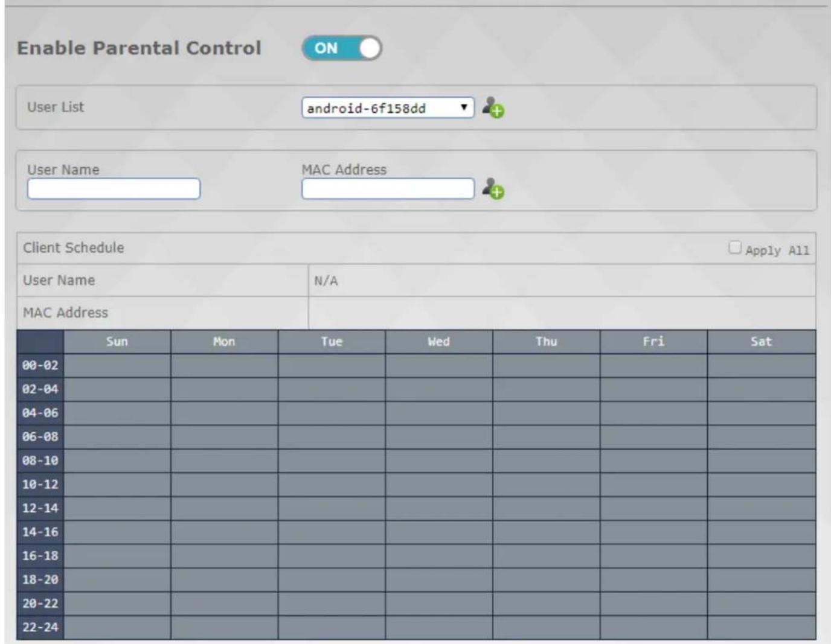The width and height of the screenshot is (831, 644).
Task: Block Thursday 02-04 schedule cell
Action: tap(546, 389)
